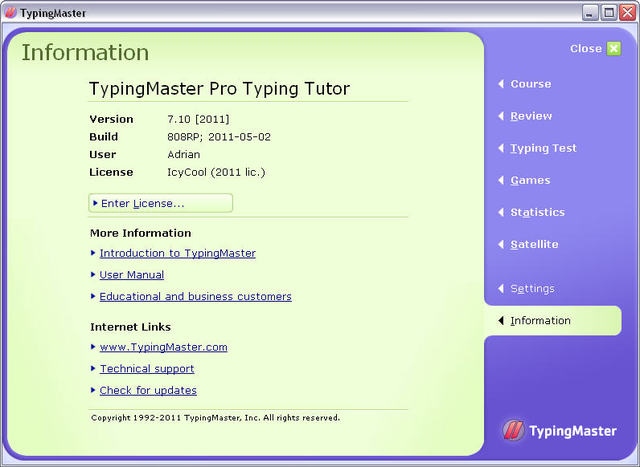This screenshot has width=640, height=467.
Task: Click the Internet Links heading
Action: (131, 327)
